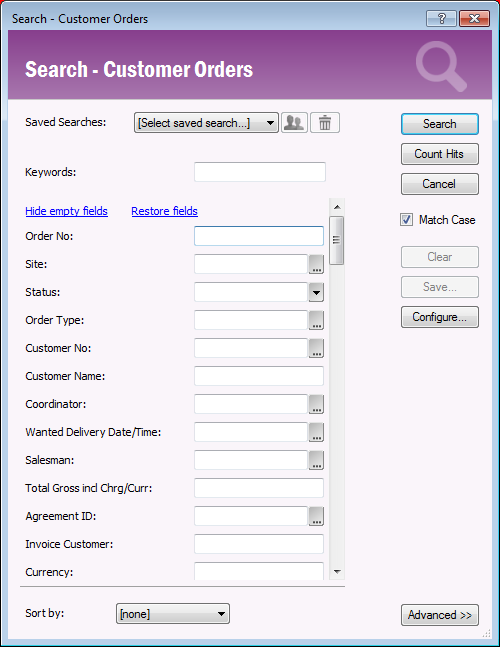The width and height of the screenshot is (500, 647).
Task: Open the Order Type lookup ellipsis button
Action: point(316,320)
